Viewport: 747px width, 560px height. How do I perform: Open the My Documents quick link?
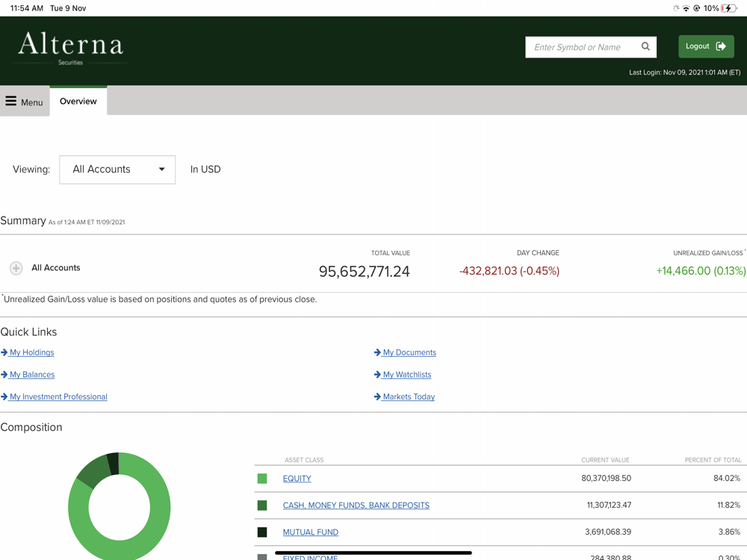tap(409, 352)
